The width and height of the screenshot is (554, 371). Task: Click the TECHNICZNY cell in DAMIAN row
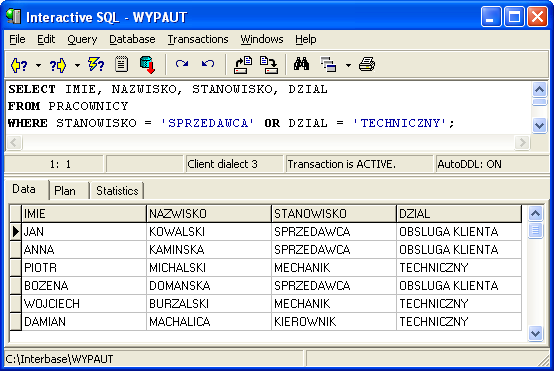coord(459,322)
